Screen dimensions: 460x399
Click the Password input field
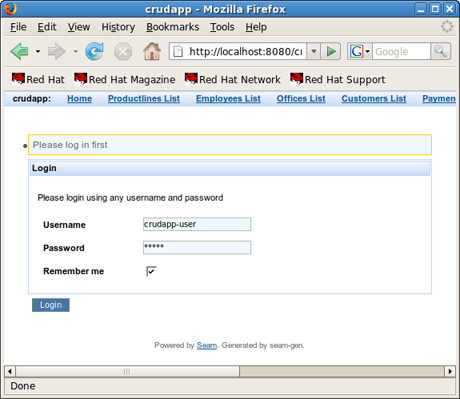click(197, 247)
